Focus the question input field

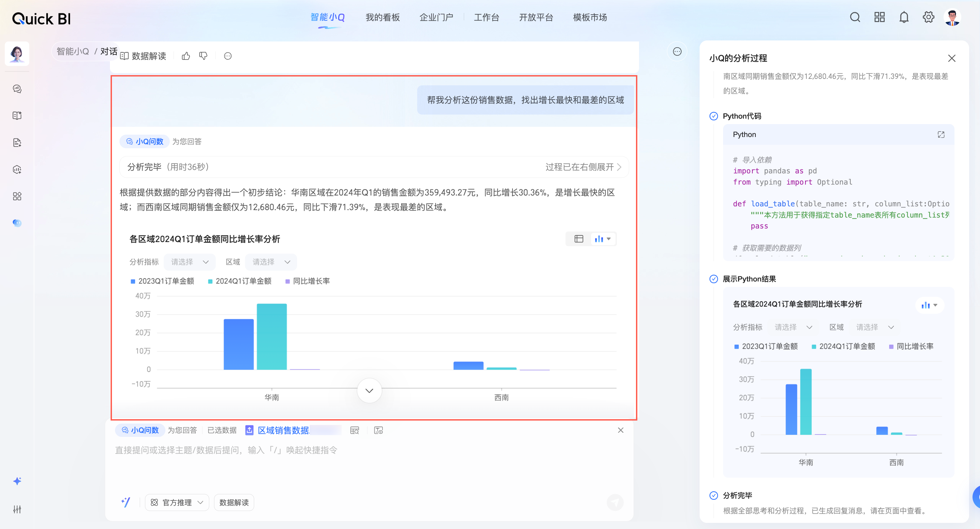point(369,450)
